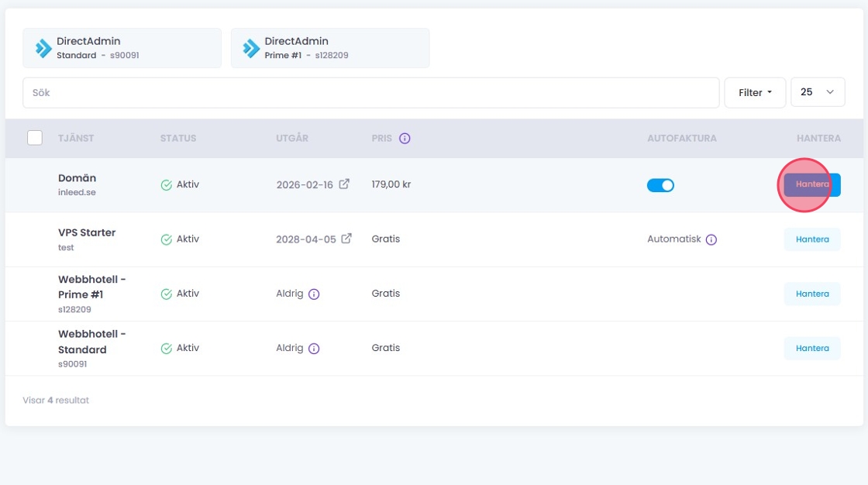Open external link icon beside 2028-04-05 date
868x485 pixels.
pyautogui.click(x=346, y=239)
